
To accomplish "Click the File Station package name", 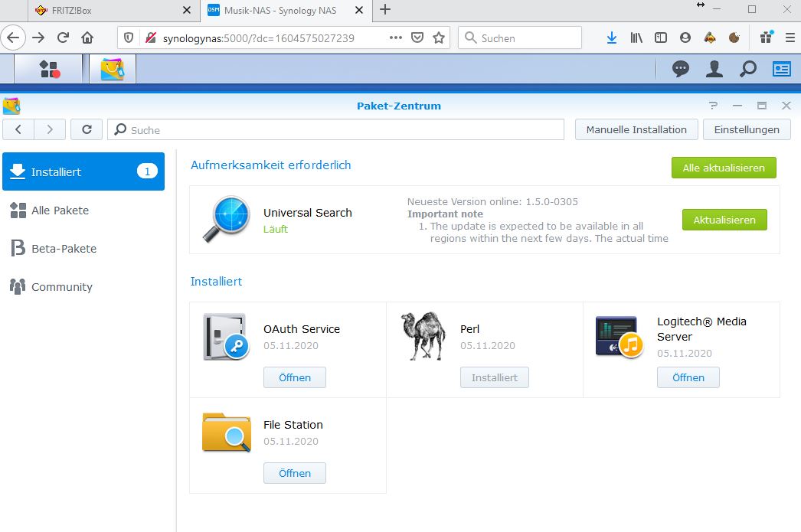I will pyautogui.click(x=293, y=425).
